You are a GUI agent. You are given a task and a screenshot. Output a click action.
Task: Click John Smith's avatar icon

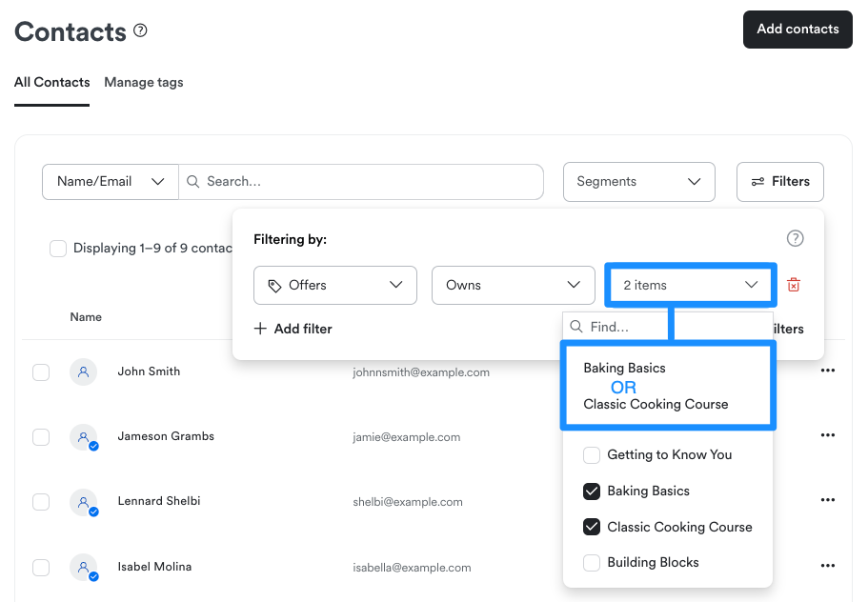[83, 371]
